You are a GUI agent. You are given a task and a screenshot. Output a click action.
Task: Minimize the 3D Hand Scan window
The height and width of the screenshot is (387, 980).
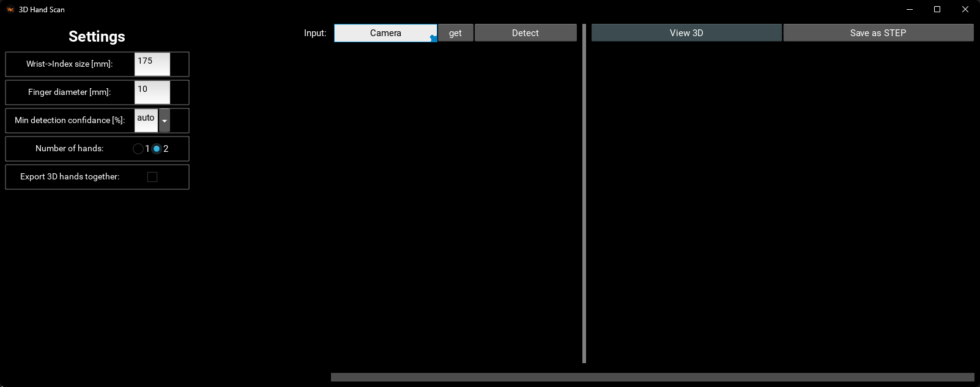point(909,9)
